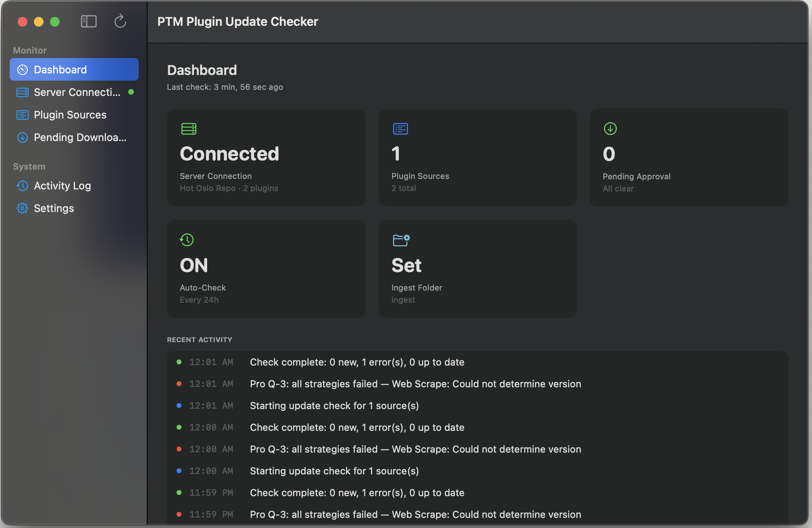812x528 pixels.
Task: Click the 'All clear' text
Action: (618, 189)
